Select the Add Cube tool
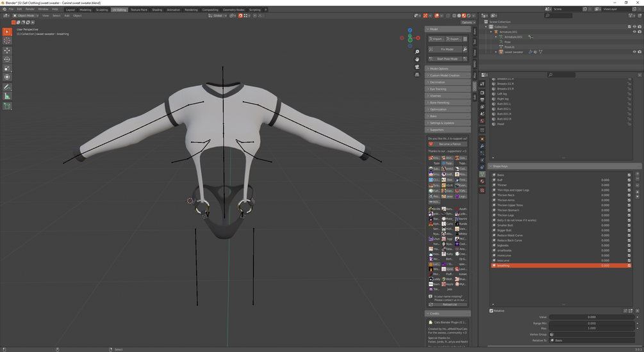Image resolution: width=644 pixels, height=352 pixels. click(7, 106)
